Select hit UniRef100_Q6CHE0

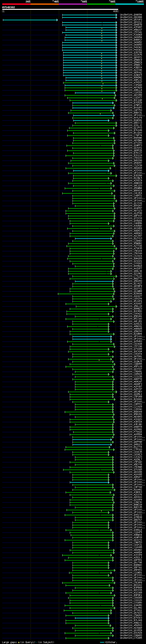tap(131, 392)
